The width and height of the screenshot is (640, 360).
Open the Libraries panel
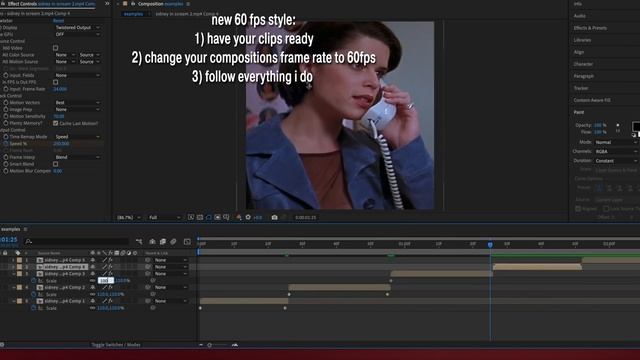point(582,40)
